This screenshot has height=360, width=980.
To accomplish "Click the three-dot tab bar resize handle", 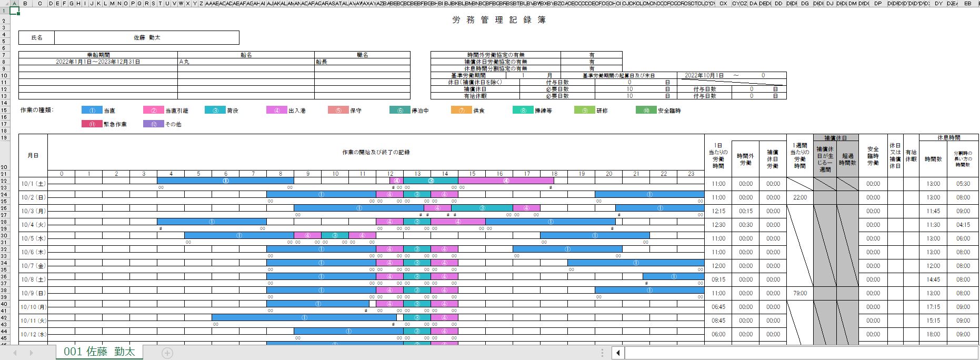I will click(x=602, y=353).
